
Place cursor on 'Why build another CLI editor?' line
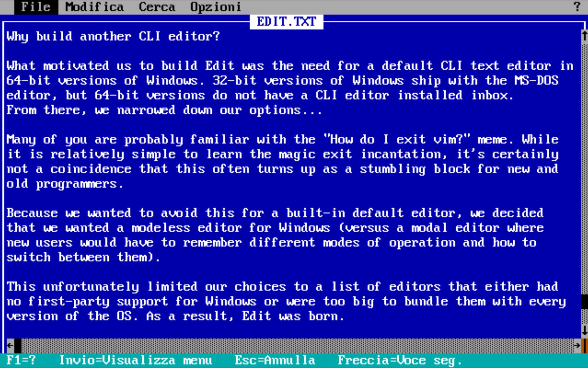point(113,37)
